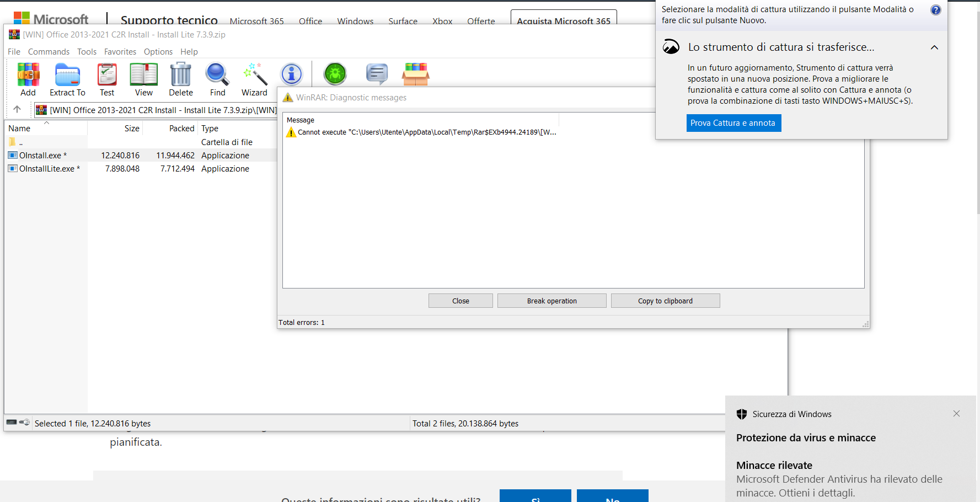Select the OInstall.exe size value 12.240.816
Viewport: 980px width, 502px height.
[120, 156]
